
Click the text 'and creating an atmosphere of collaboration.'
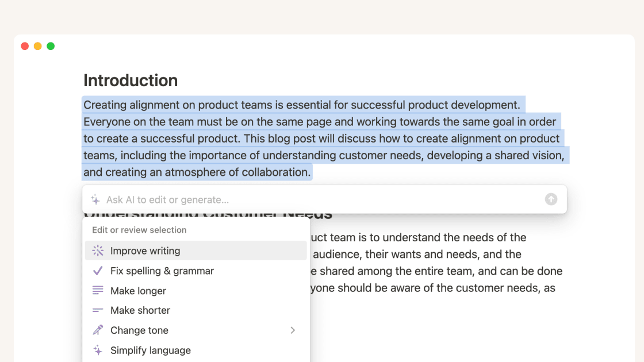197,172
